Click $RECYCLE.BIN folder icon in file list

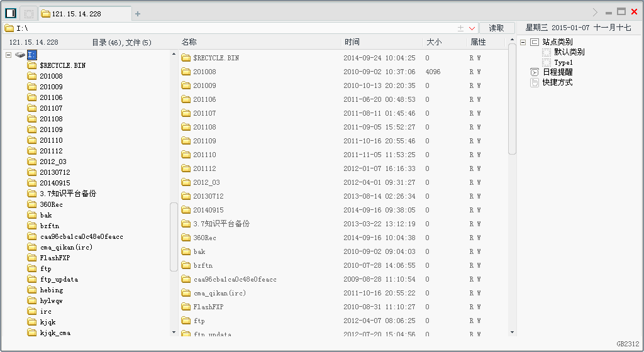coord(186,58)
